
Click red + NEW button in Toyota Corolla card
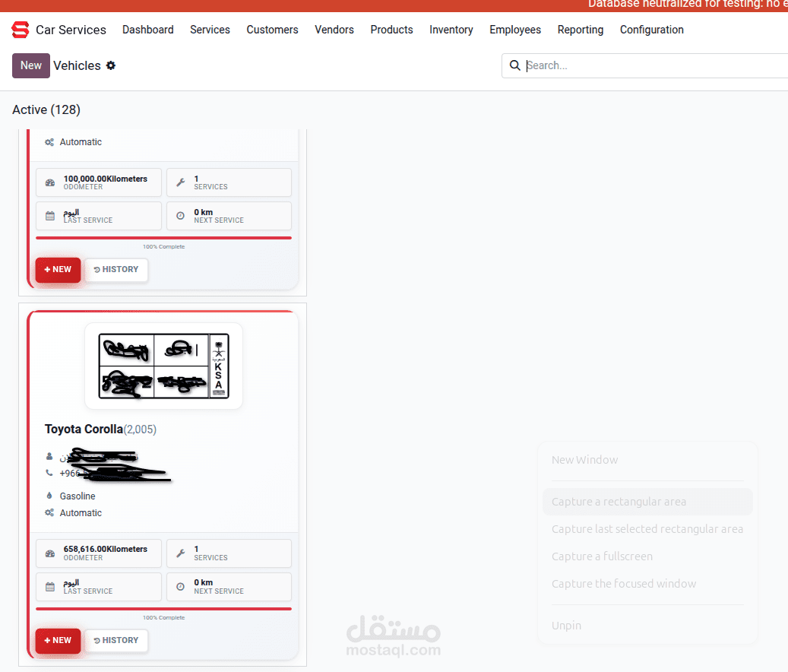point(58,641)
